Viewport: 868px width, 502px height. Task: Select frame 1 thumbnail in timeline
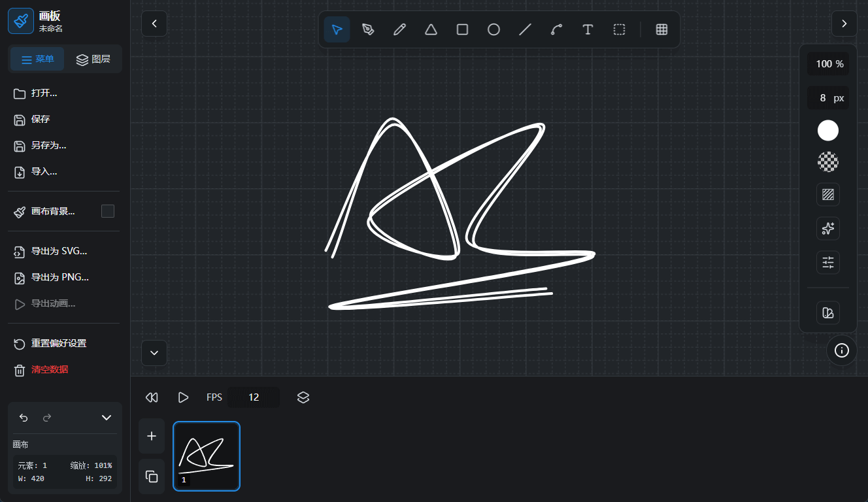(x=207, y=456)
